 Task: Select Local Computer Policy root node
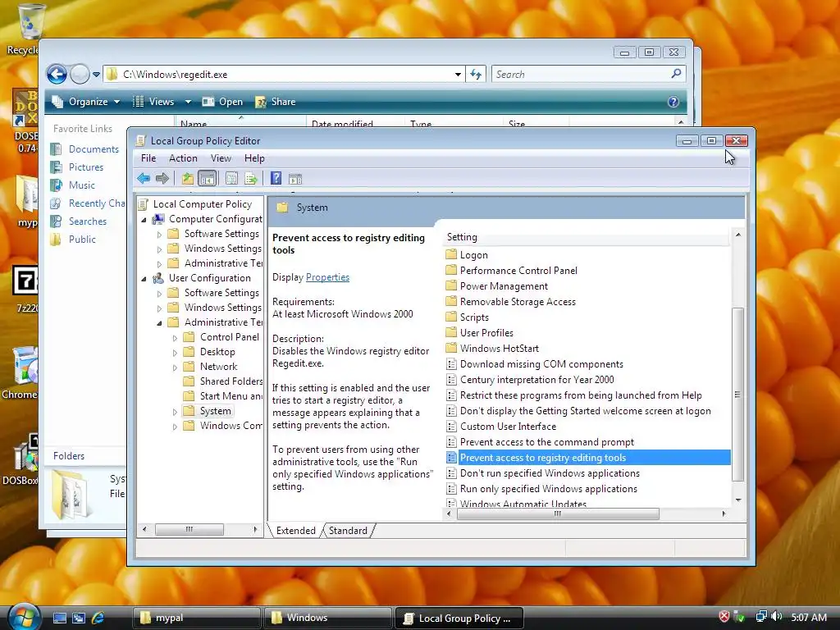click(x=202, y=204)
